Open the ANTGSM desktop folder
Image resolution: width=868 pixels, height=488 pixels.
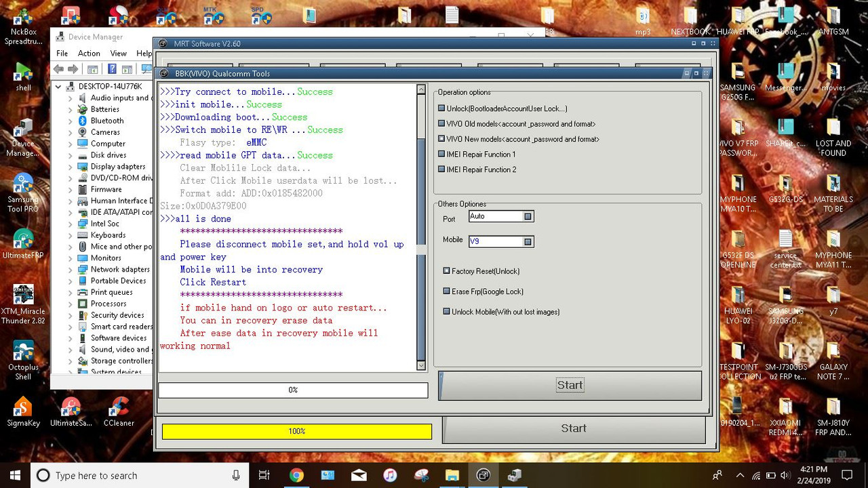coord(833,22)
